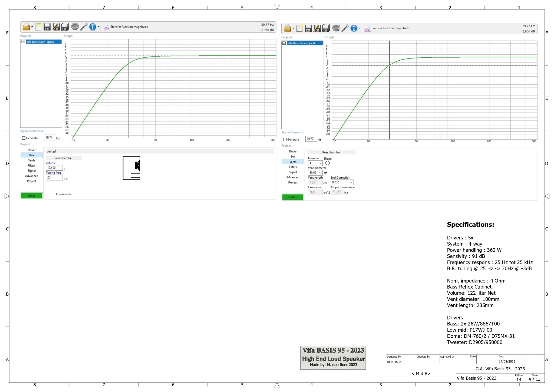Uncheck Vifa Basis Scan-Speak project in Vents-tab window

coord(284,43)
